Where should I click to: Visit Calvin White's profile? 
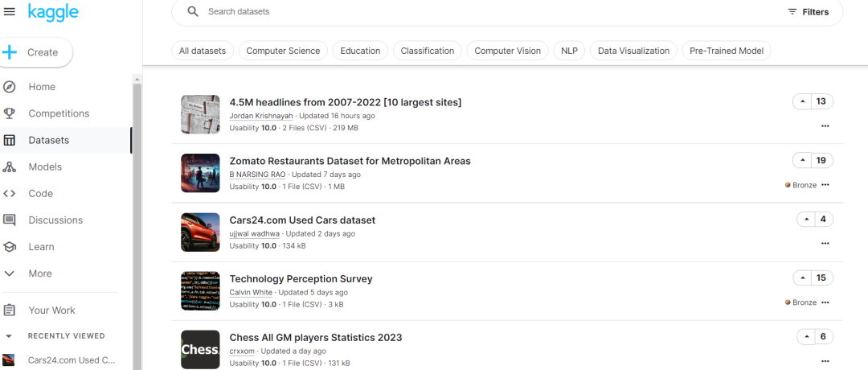point(251,293)
